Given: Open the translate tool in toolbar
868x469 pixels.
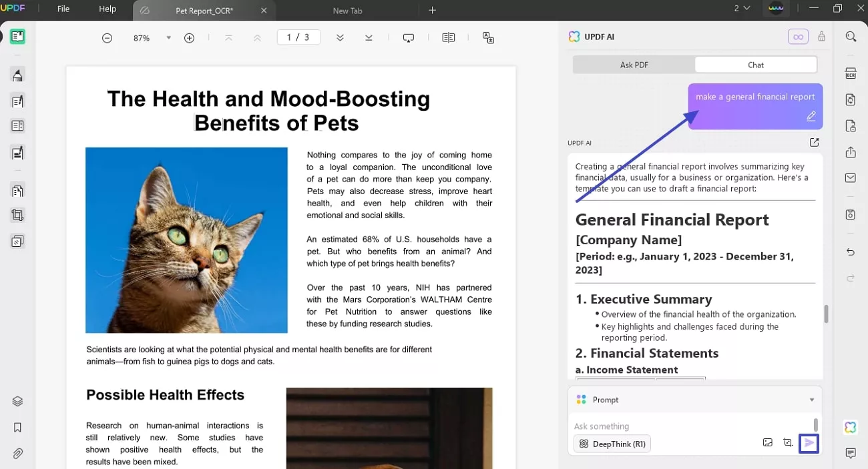Looking at the screenshot, I should click(x=488, y=38).
